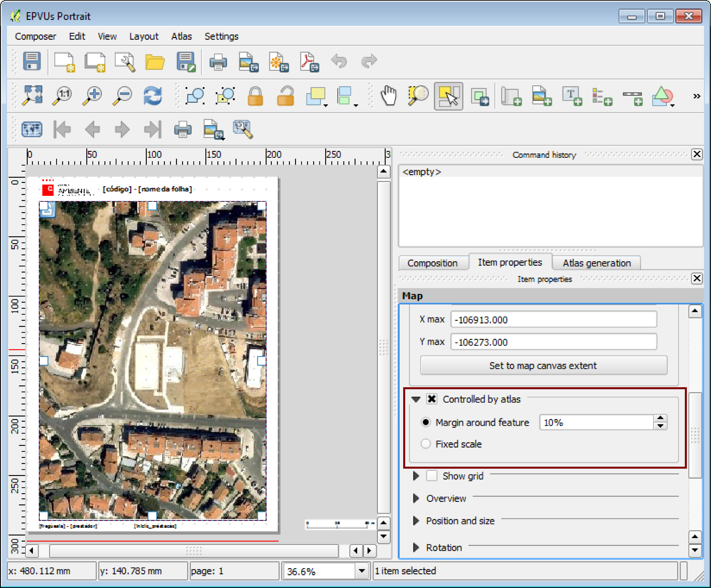Close the Item properties panel

(697, 278)
